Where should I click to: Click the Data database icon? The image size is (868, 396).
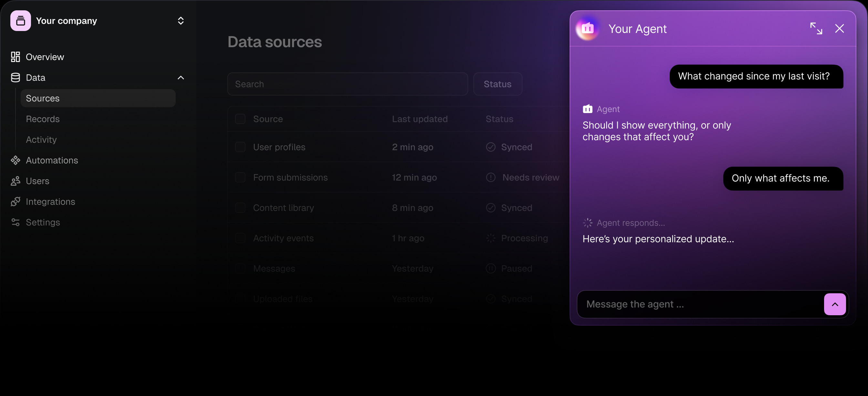(15, 78)
